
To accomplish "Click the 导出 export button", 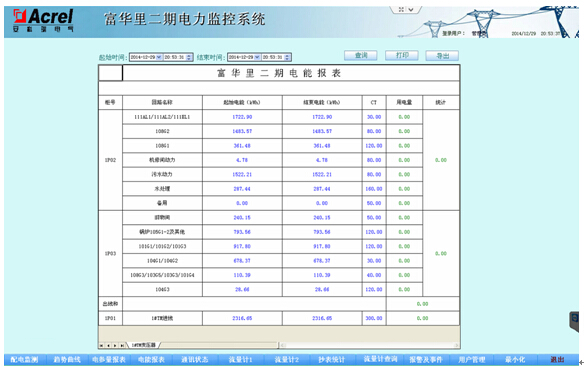I will (x=442, y=56).
